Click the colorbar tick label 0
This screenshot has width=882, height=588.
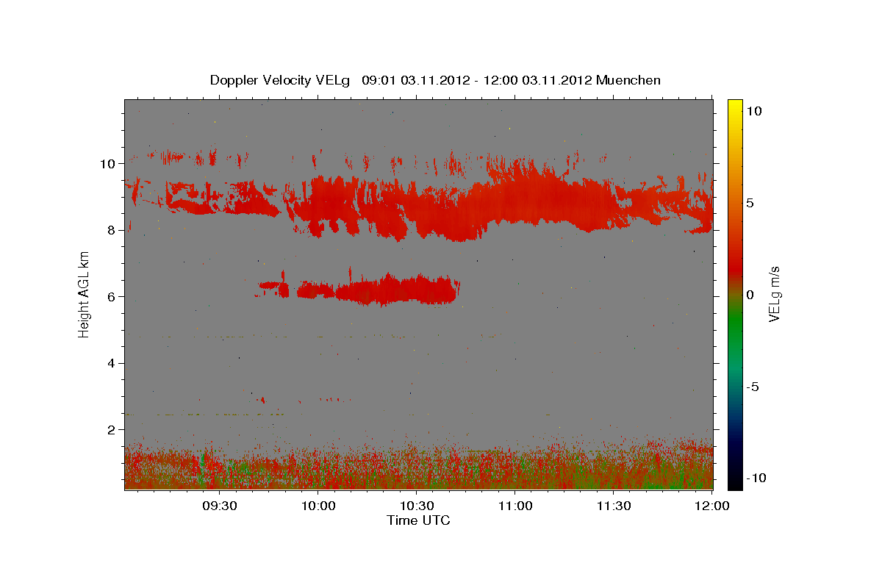click(x=749, y=295)
